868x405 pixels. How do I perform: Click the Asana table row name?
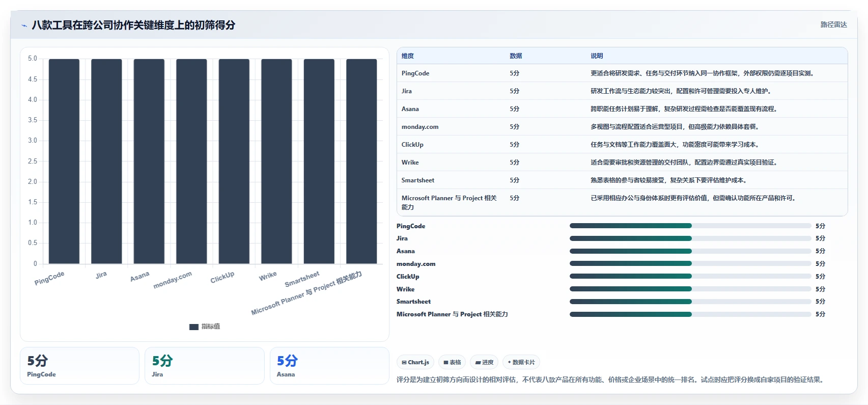click(410, 109)
